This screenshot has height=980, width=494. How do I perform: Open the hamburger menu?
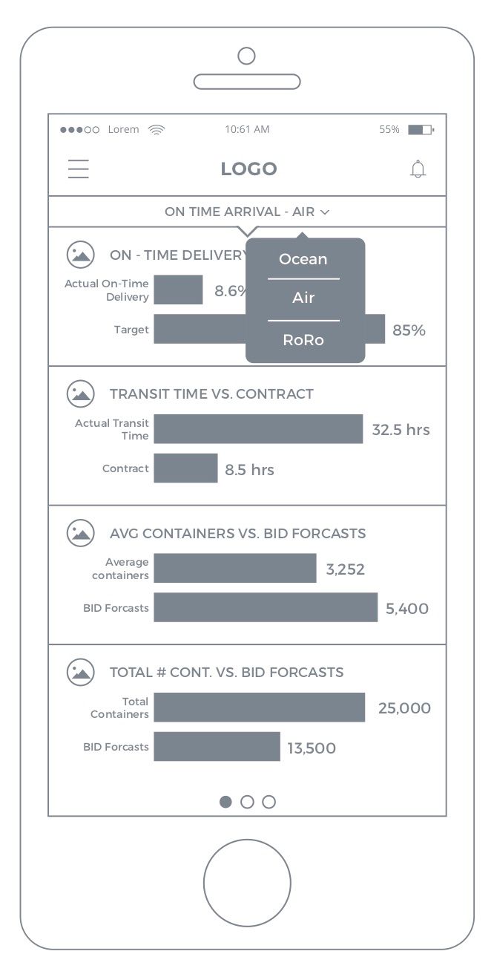(79, 169)
